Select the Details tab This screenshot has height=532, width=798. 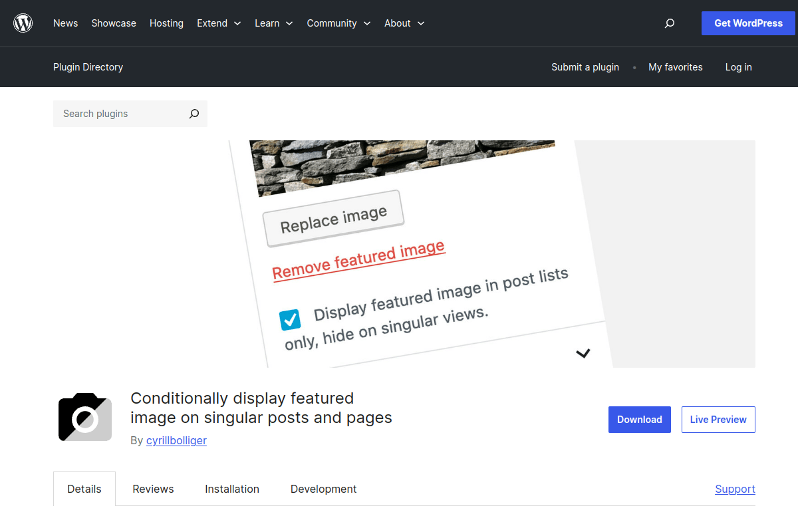pyautogui.click(x=84, y=489)
